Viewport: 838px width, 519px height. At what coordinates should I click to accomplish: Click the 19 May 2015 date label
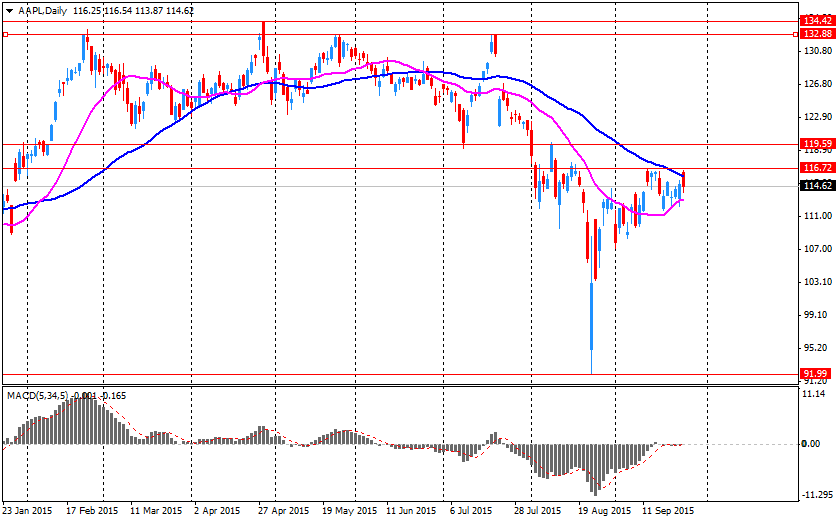pos(349,510)
